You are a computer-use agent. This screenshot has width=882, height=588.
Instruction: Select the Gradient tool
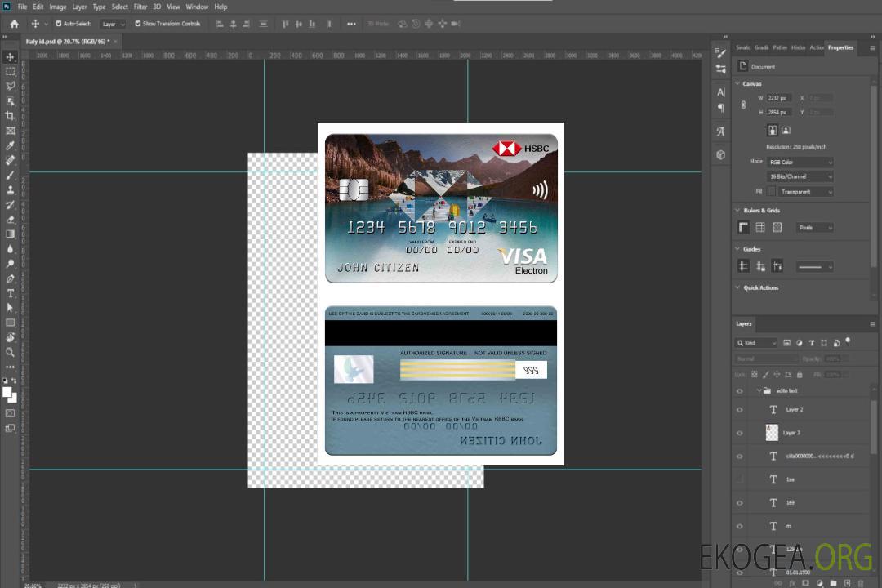click(x=10, y=234)
